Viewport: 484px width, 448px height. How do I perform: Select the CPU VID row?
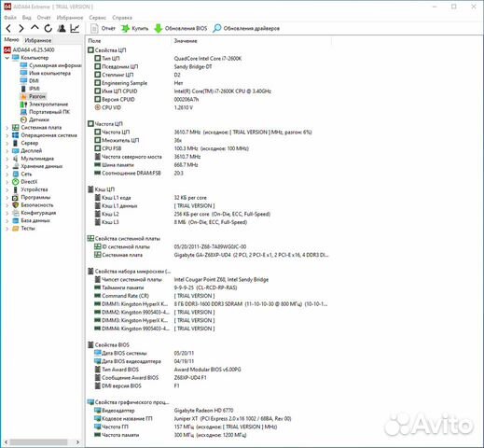pyautogui.click(x=144, y=107)
